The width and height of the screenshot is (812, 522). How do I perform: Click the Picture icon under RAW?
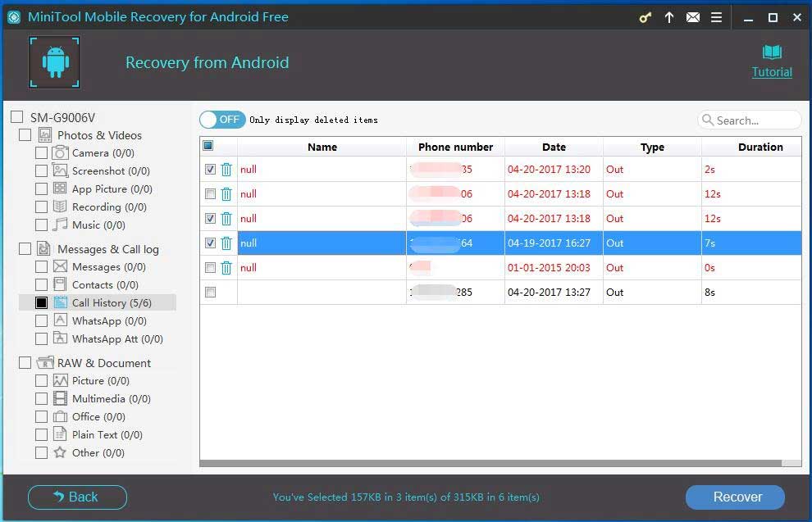point(61,380)
